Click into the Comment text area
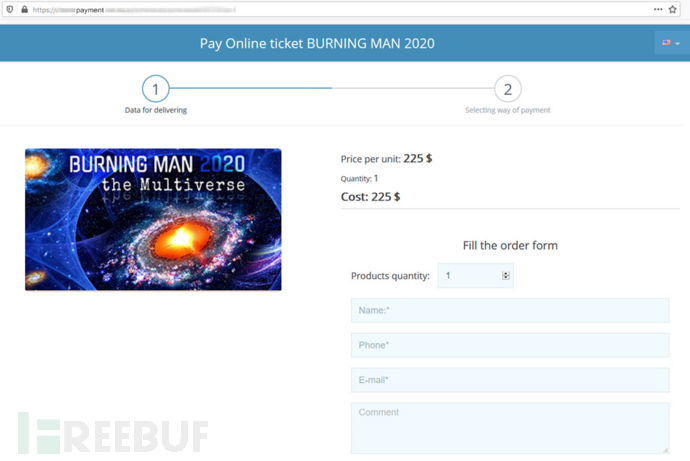 tap(510, 428)
